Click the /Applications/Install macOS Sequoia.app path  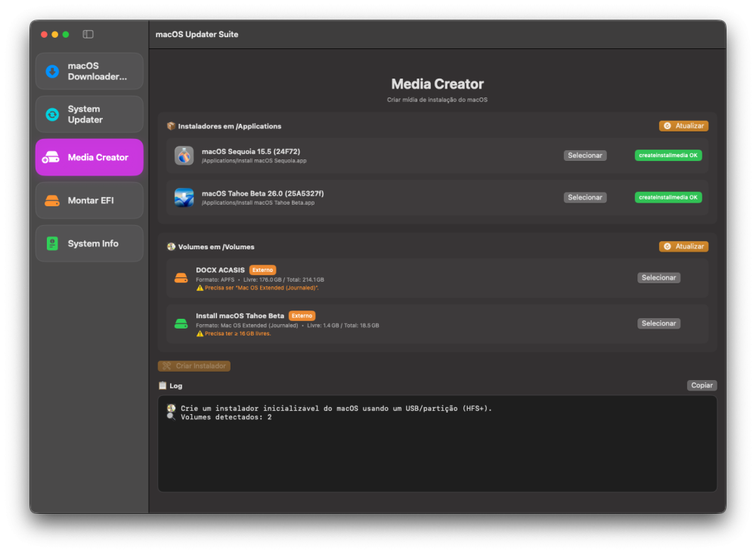(254, 161)
